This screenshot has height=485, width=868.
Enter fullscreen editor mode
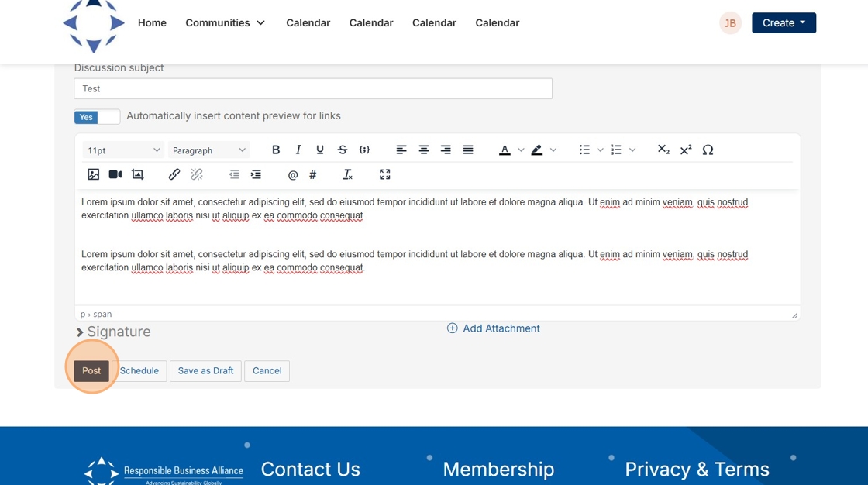pyautogui.click(x=384, y=174)
